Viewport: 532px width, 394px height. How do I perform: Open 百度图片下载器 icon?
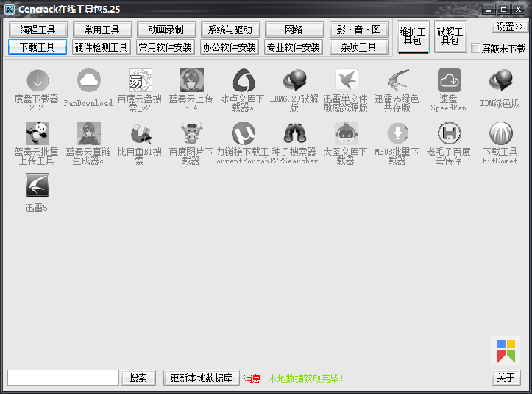pyautogui.click(x=192, y=133)
